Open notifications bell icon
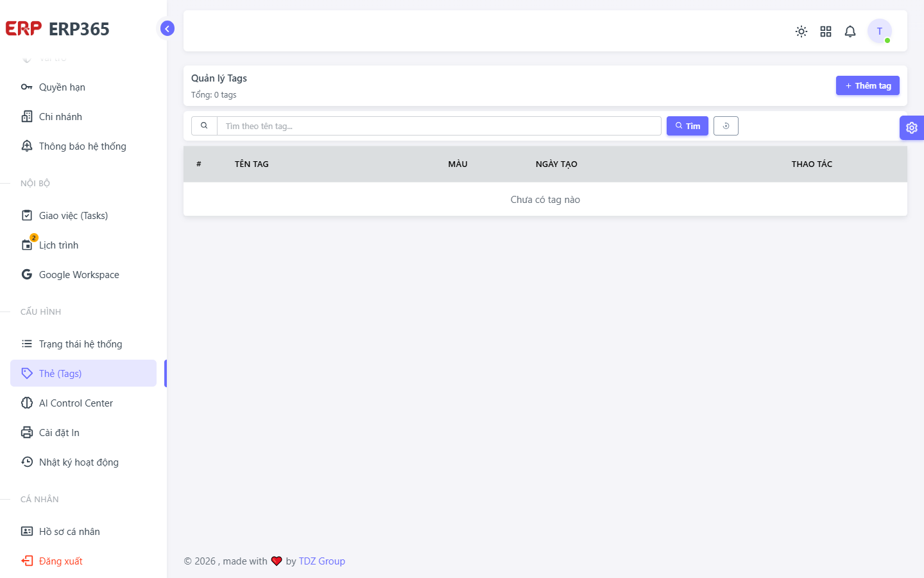The image size is (924, 578). pyautogui.click(x=850, y=31)
